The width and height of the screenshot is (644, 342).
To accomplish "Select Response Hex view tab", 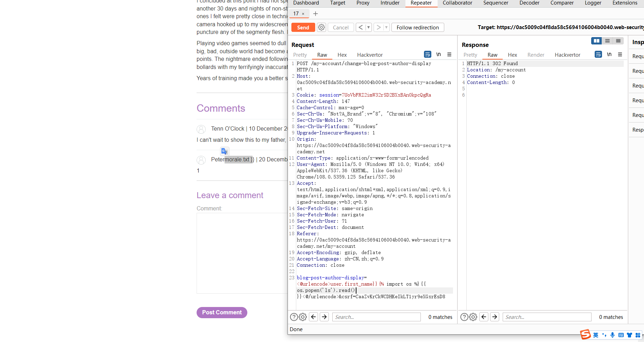I will coord(512,55).
